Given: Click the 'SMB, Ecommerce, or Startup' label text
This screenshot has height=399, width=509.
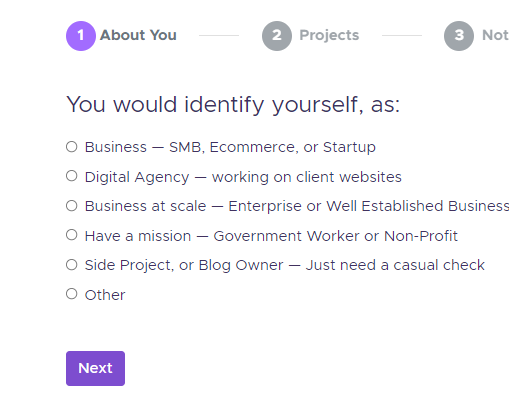Looking at the screenshot, I should click(272, 147).
